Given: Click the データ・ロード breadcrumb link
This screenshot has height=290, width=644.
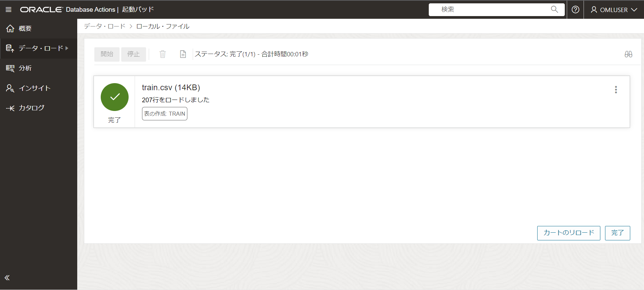Looking at the screenshot, I should tap(104, 26).
